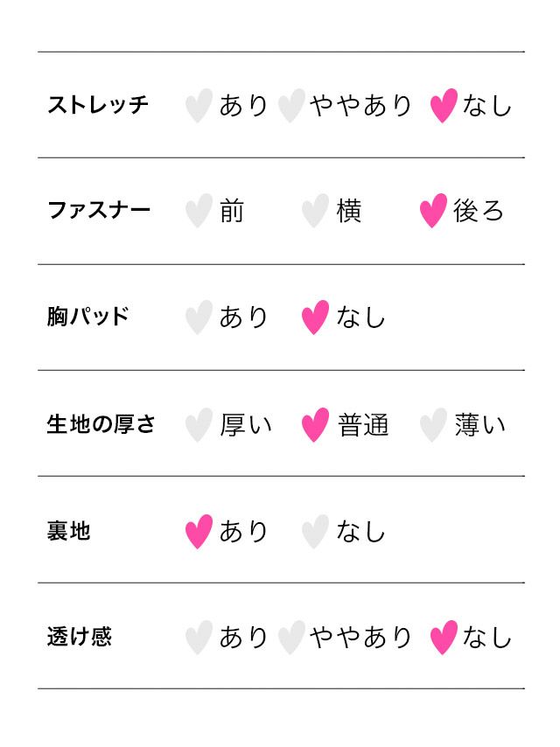Tap the pink heart for ファスナー 後ろ
This screenshot has width=560, height=747.
point(433,212)
